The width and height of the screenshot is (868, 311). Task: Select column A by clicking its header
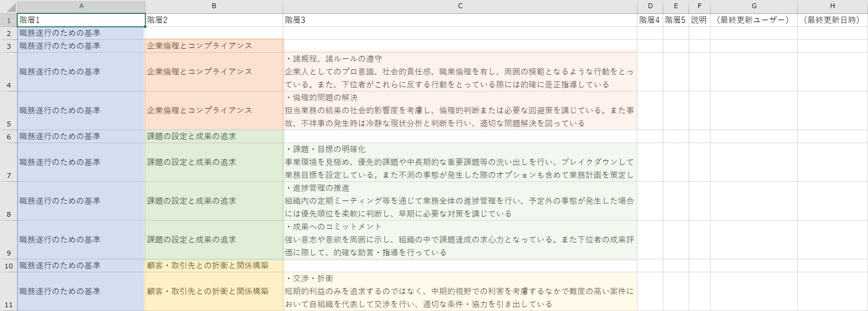[x=81, y=6]
